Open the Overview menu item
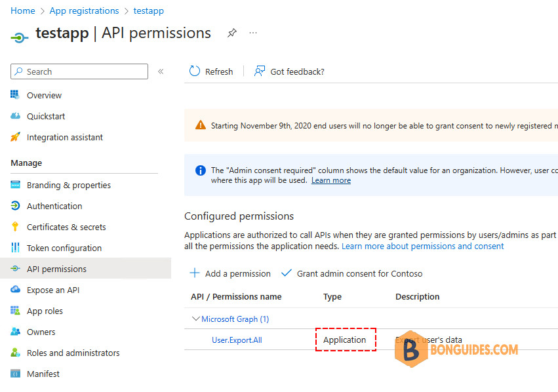The image size is (558, 392). coord(44,95)
